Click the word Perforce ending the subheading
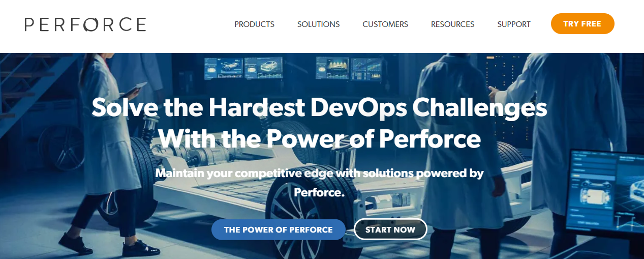 [x=319, y=193]
